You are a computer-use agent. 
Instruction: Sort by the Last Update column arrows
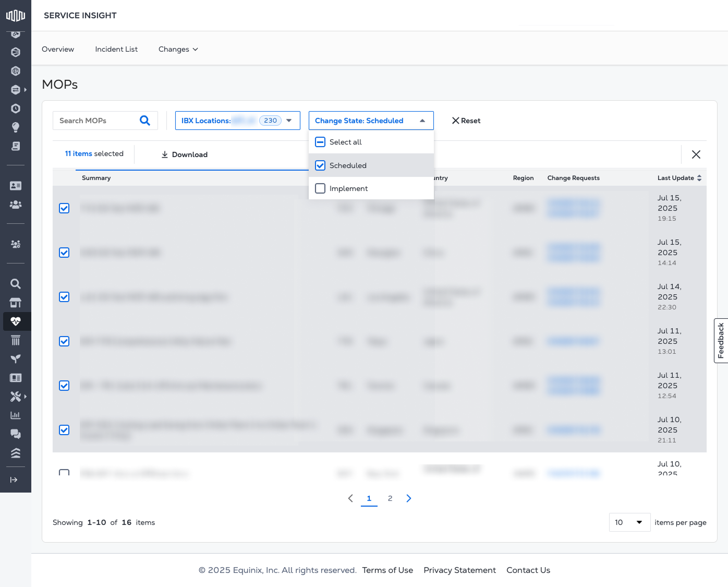pos(699,178)
